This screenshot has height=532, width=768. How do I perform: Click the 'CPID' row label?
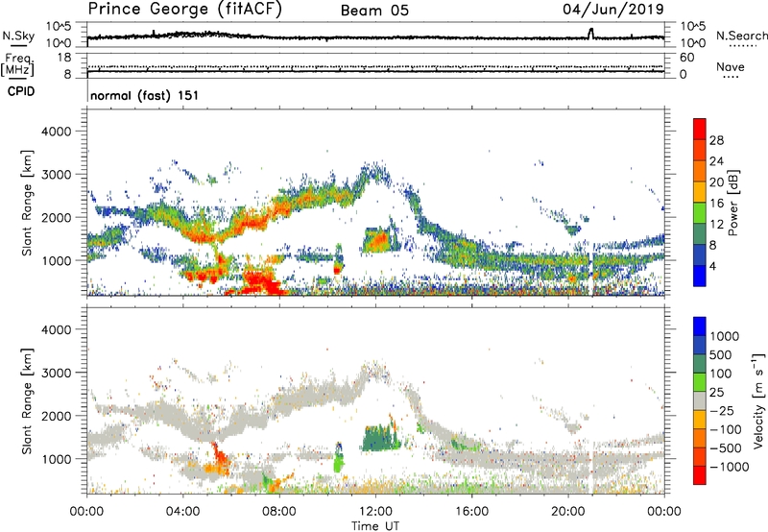pos(21,91)
